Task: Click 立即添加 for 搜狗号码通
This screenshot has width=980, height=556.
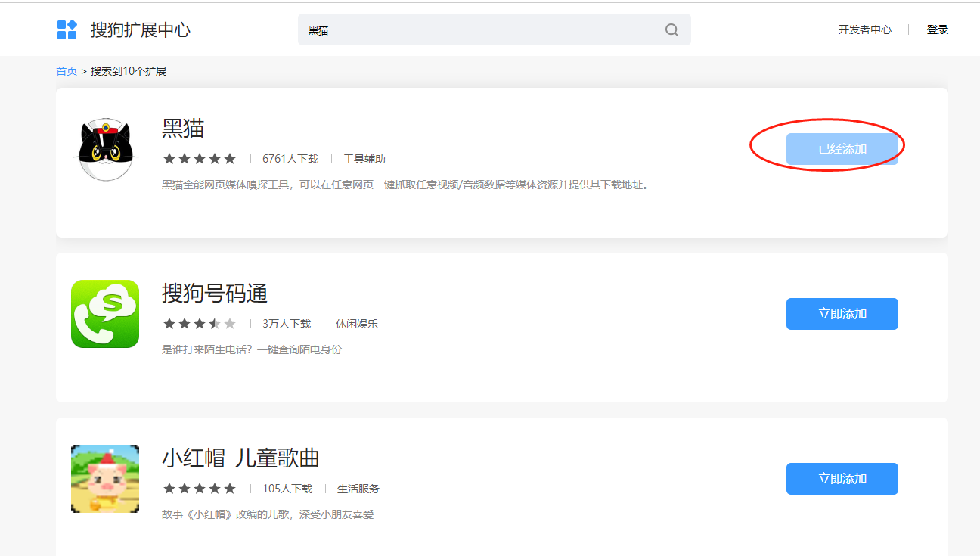Action: click(842, 314)
